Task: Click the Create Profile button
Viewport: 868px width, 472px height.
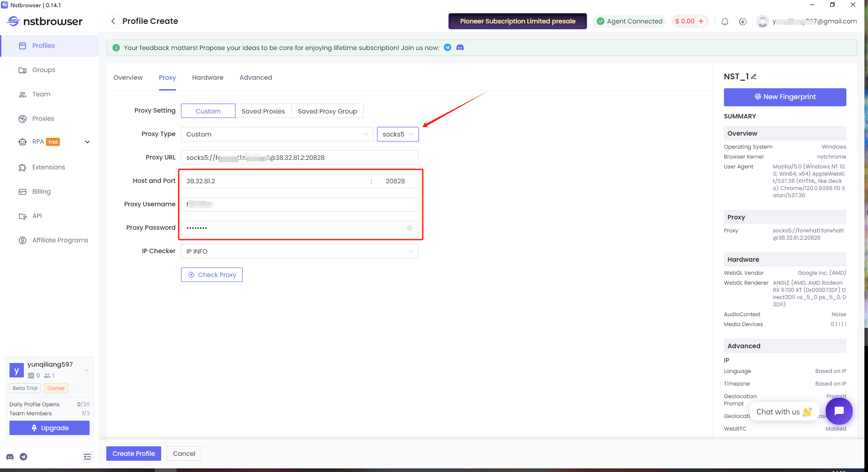Action: [x=134, y=454]
